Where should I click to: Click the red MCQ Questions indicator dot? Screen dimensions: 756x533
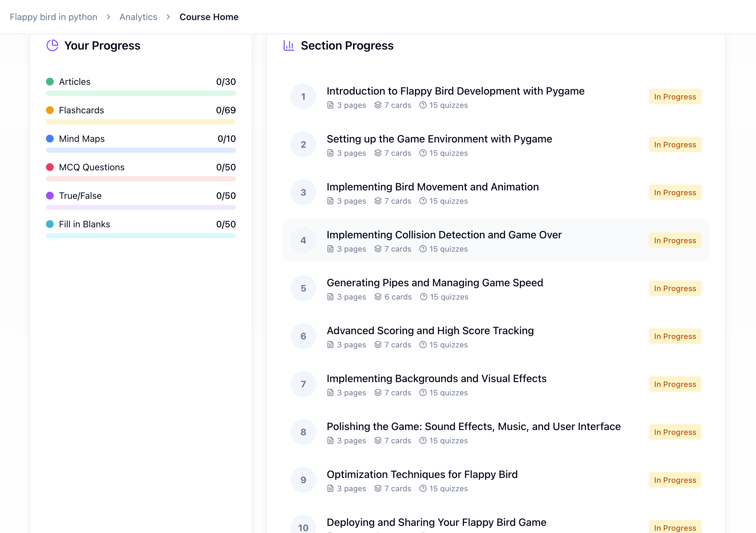coord(50,167)
